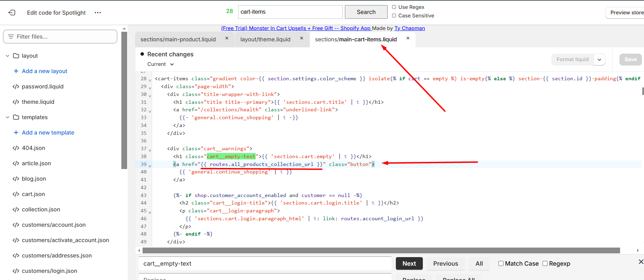Click the plus icon for new layout
644x280 pixels.
point(16,71)
